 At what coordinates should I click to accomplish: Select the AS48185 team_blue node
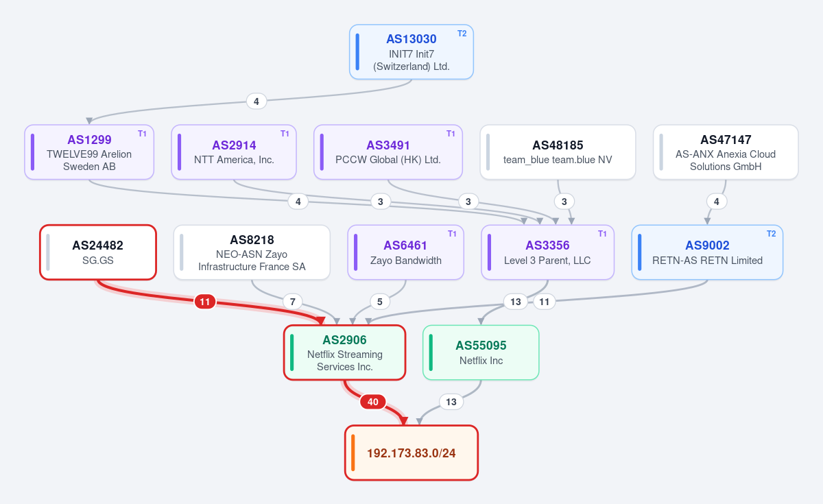558,152
